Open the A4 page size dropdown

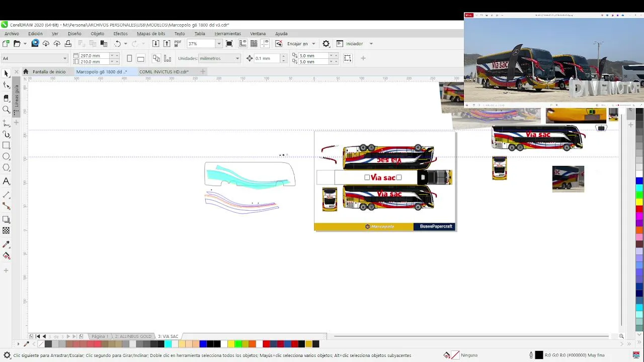pyautogui.click(x=64, y=58)
